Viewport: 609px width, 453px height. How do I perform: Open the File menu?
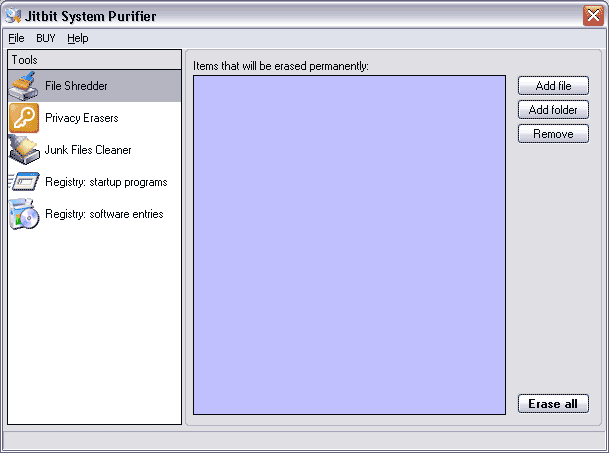click(16, 38)
